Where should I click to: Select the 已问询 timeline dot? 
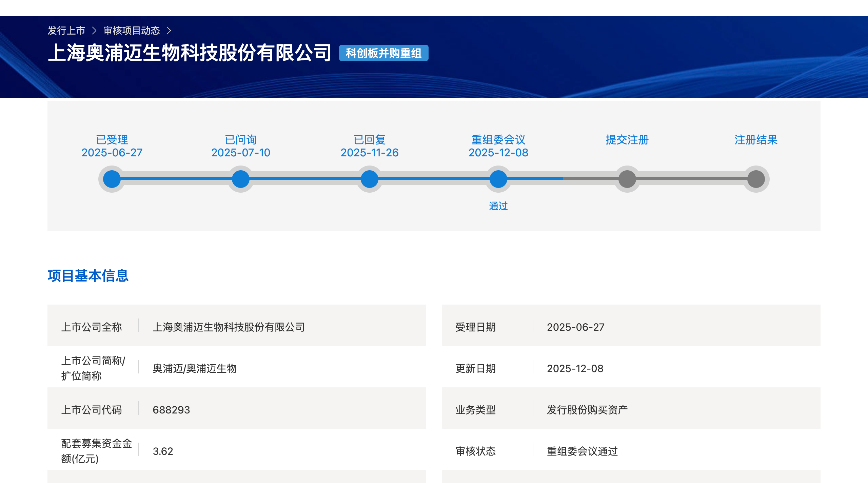[x=241, y=179]
